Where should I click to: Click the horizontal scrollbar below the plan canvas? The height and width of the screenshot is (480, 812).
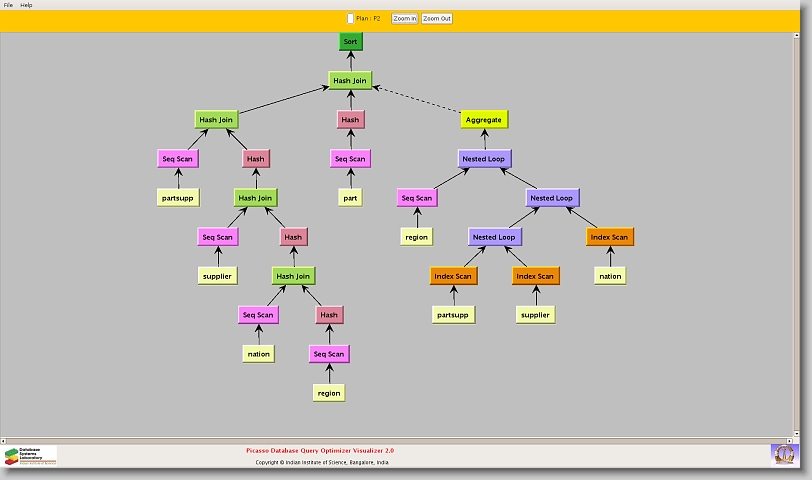[x=400, y=437]
